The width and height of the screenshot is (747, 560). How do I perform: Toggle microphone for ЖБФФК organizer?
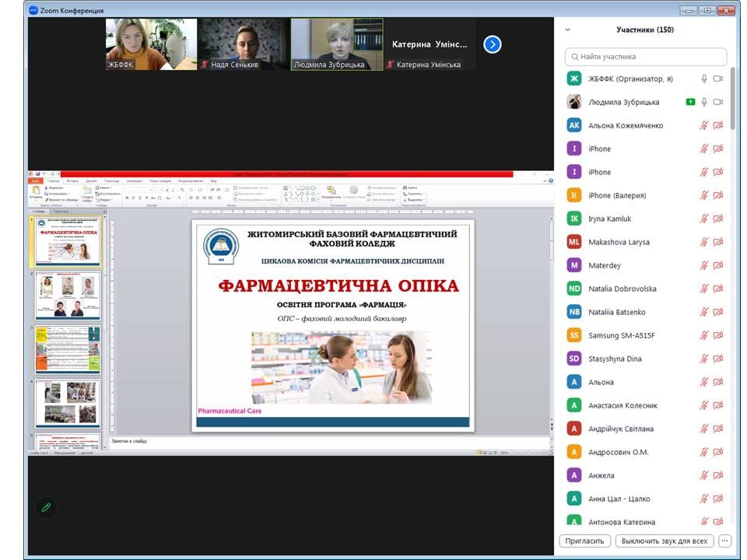point(704,79)
